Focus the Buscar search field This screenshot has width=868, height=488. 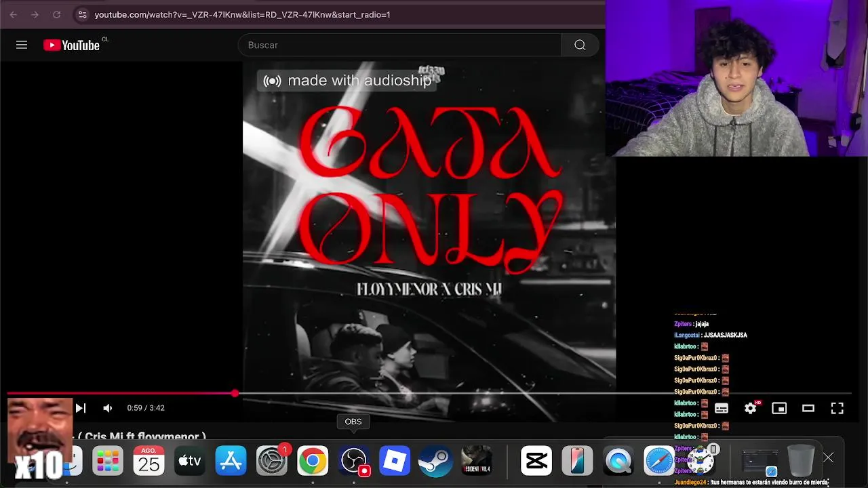(x=399, y=45)
